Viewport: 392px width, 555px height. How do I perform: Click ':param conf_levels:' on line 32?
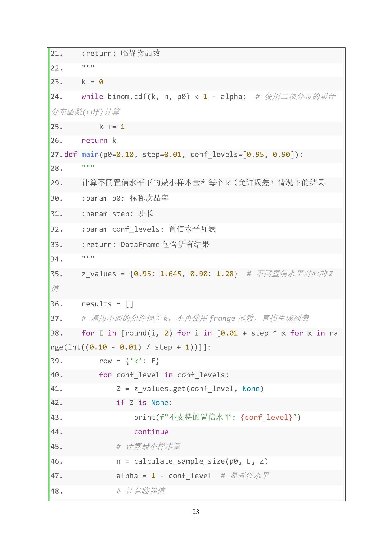[x=123, y=229]
